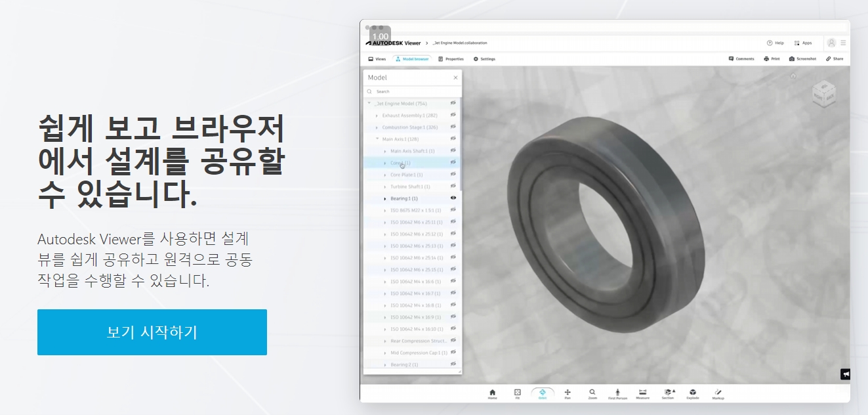Toggle visibility of Jet Engine Model (754)

coord(453,103)
